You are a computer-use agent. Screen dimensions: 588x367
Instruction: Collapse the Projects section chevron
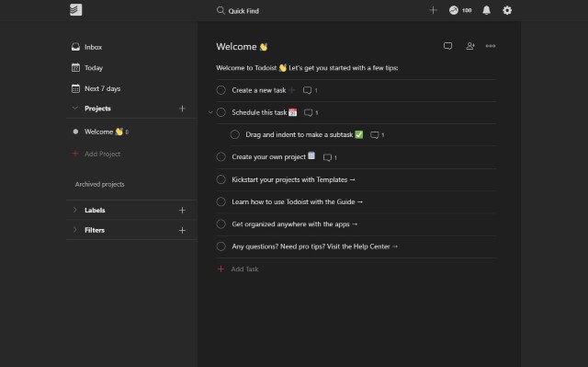[x=74, y=108]
